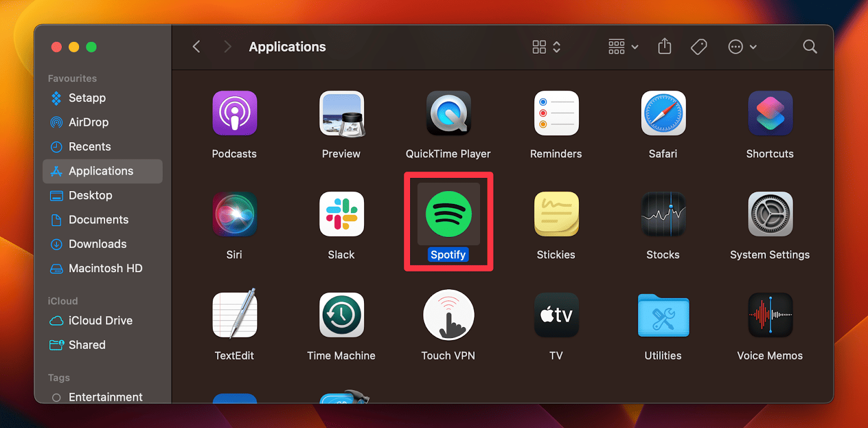The height and width of the screenshot is (428, 868).
Task: Open the More actions ellipsis menu
Action: click(x=742, y=47)
